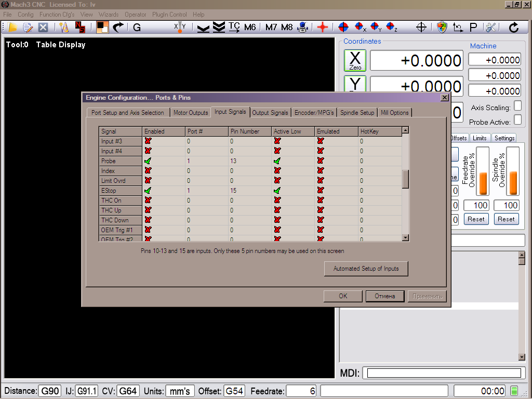Click the zero all axes target icon
Image resolution: width=532 pixels, height=399 pixels.
click(x=343, y=27)
